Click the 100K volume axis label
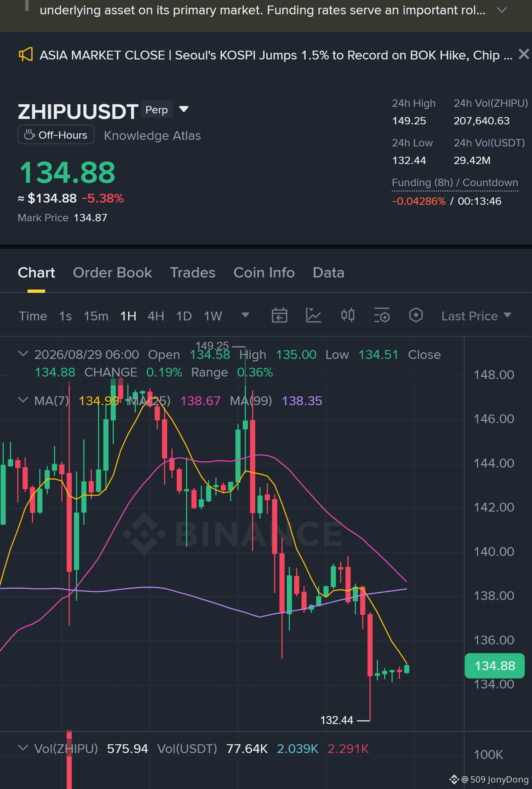Viewport: 532px width, 789px height. (x=488, y=755)
